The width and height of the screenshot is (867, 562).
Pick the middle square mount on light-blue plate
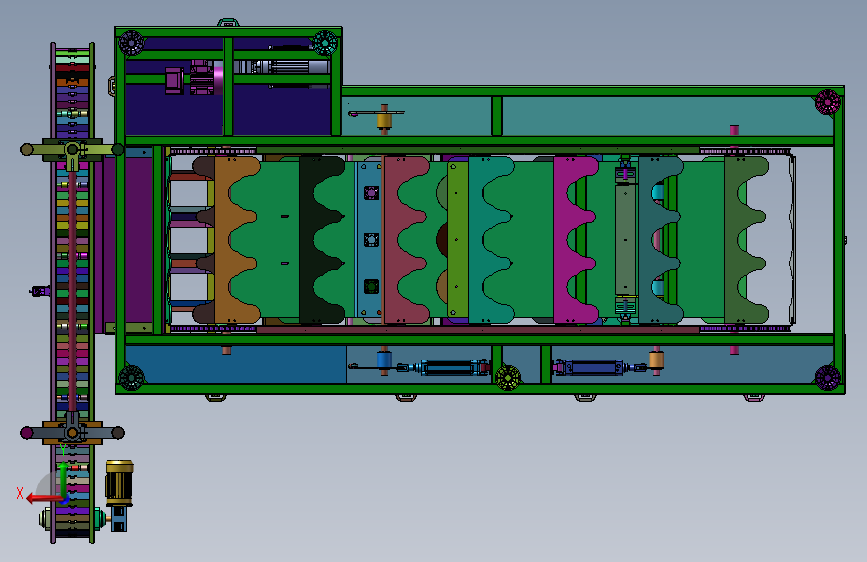tap(371, 240)
